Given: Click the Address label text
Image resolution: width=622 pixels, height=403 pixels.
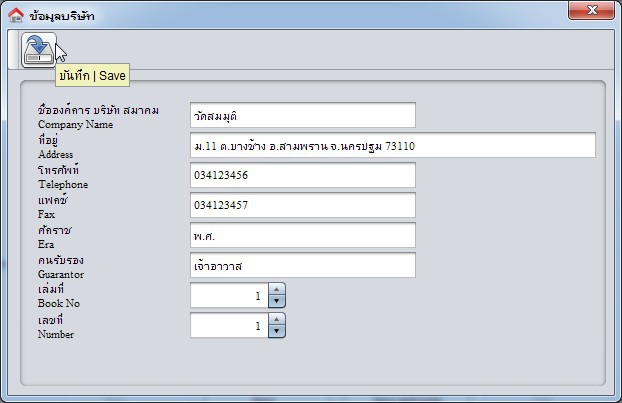Looking at the screenshot, I should 56,154.
